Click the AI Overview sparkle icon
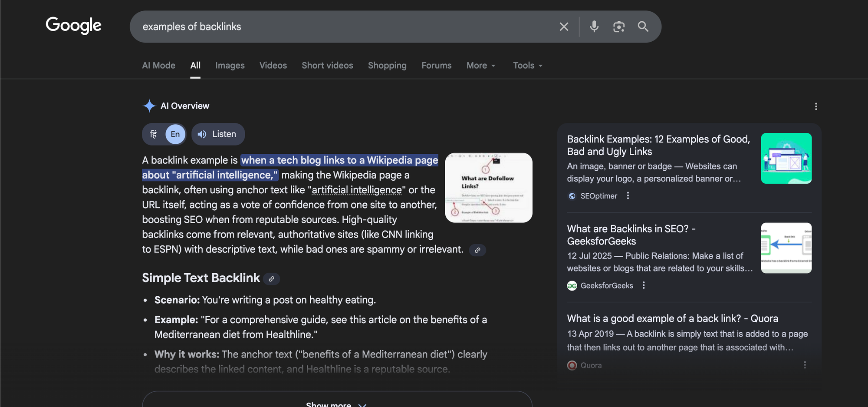The height and width of the screenshot is (407, 868). click(149, 106)
